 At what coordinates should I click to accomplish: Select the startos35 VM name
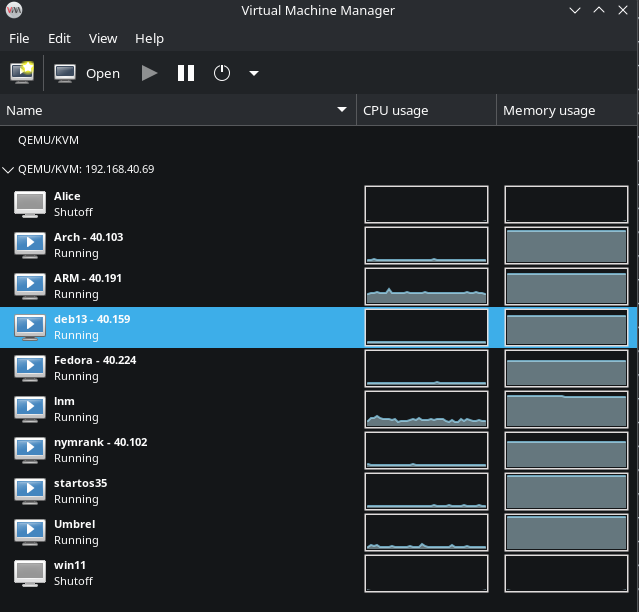[80, 483]
